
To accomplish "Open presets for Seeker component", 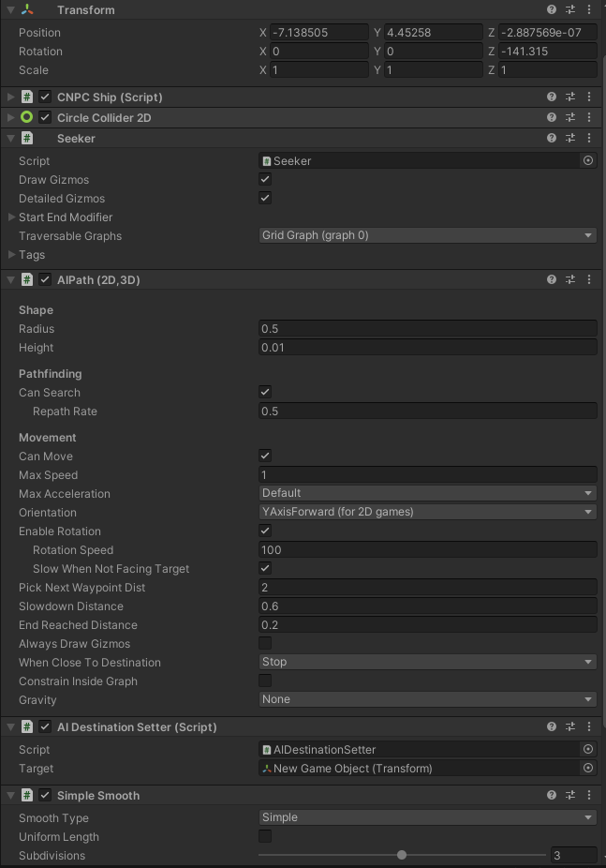I will 570,138.
